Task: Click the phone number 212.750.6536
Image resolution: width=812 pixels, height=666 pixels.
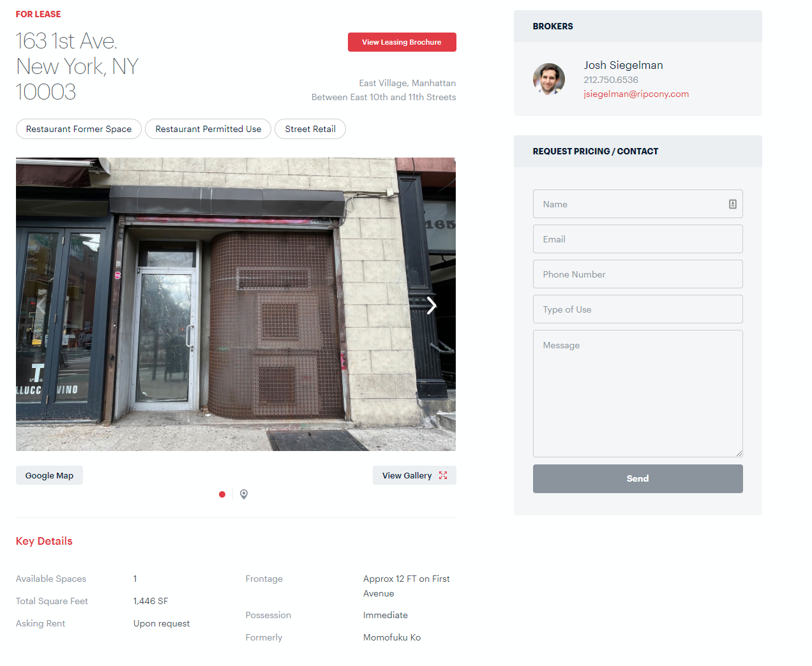Action: pyautogui.click(x=611, y=80)
